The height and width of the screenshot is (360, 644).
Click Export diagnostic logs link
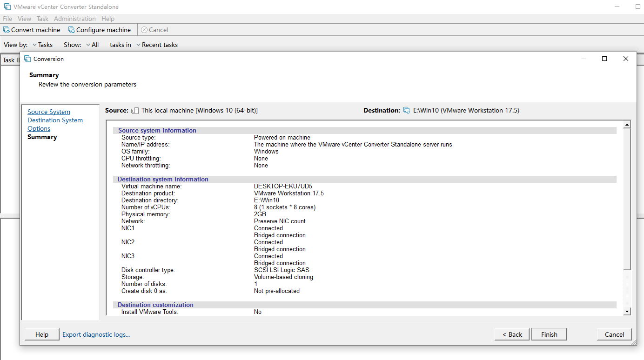click(96, 334)
